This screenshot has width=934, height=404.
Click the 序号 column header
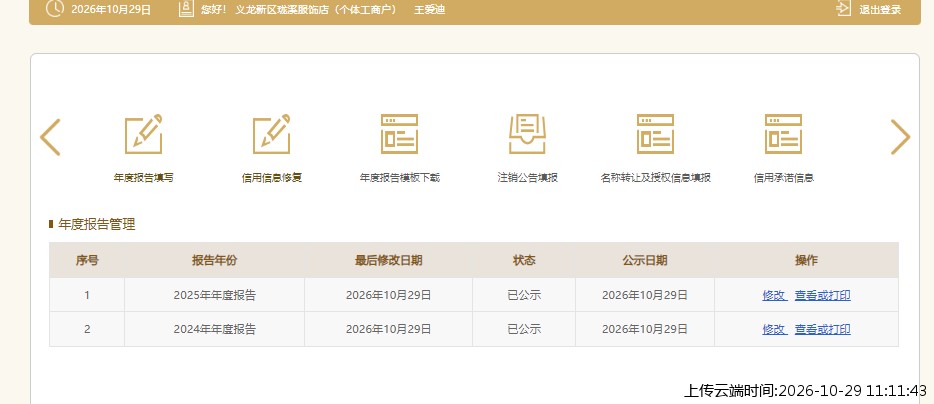pyautogui.click(x=87, y=260)
